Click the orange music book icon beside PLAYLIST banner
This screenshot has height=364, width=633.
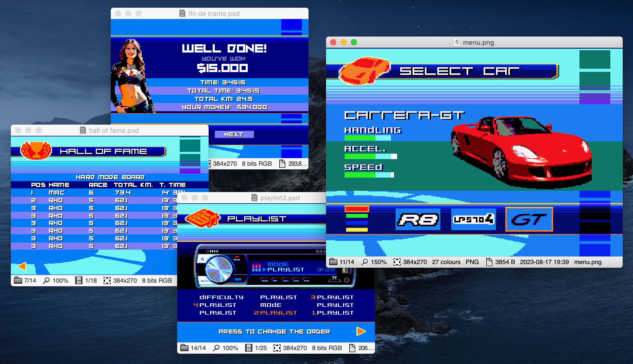pos(203,218)
